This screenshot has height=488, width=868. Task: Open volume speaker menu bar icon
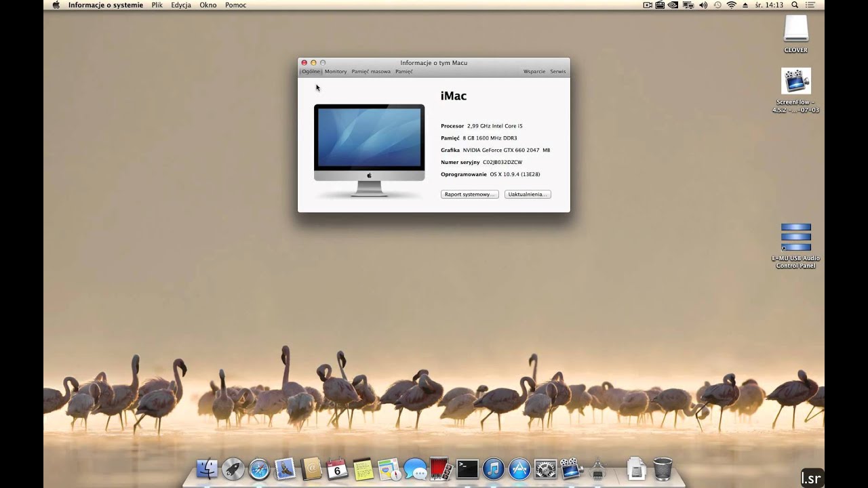coord(703,5)
